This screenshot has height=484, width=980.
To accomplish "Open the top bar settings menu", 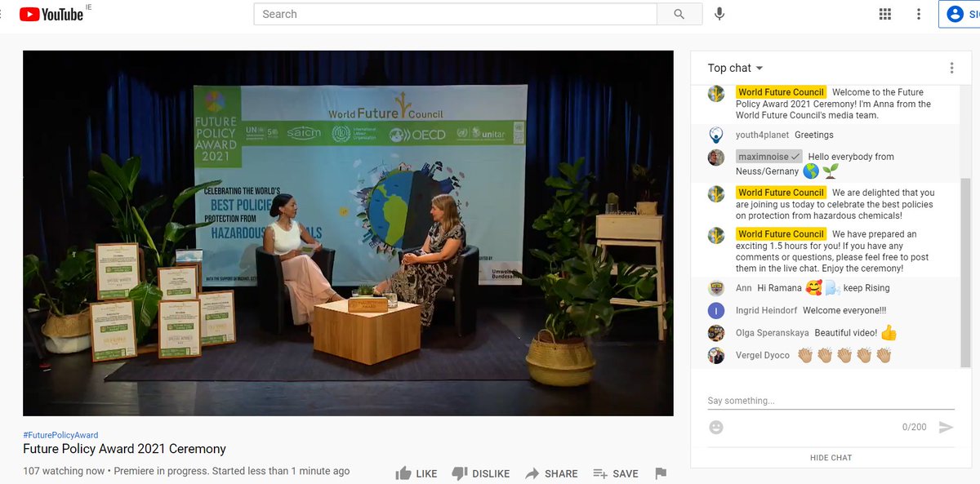I will tap(919, 14).
